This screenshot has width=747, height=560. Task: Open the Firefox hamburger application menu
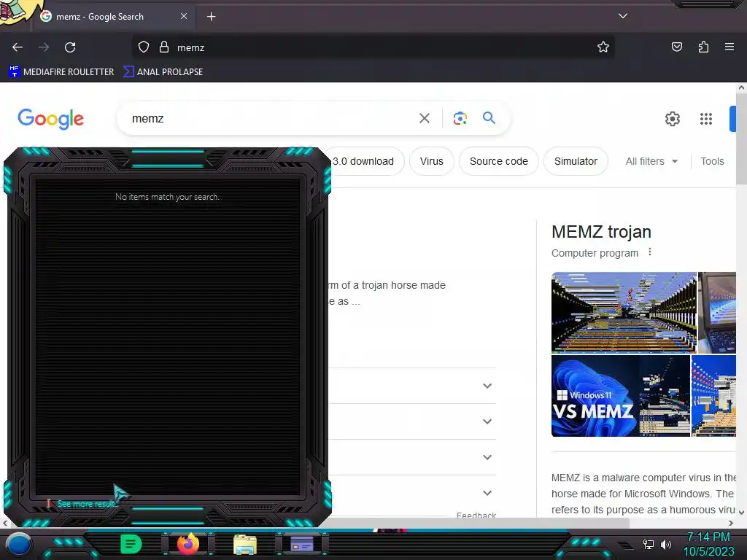pos(729,47)
